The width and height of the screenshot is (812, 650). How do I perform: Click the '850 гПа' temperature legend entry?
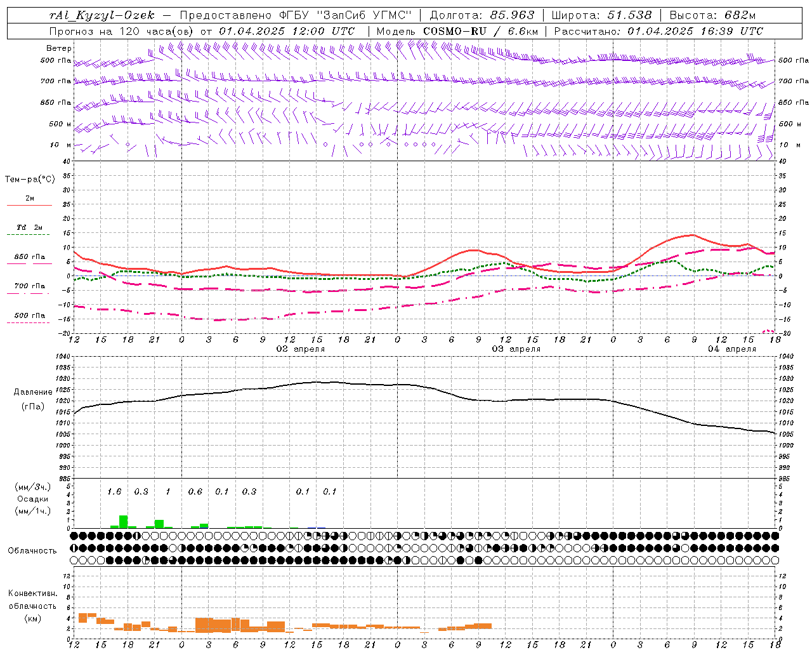point(29,257)
